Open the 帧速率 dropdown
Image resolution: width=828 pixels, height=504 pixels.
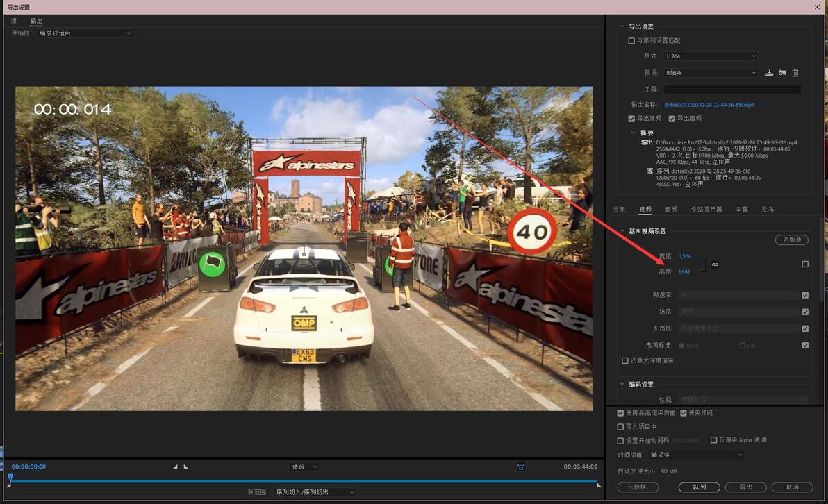pos(739,295)
